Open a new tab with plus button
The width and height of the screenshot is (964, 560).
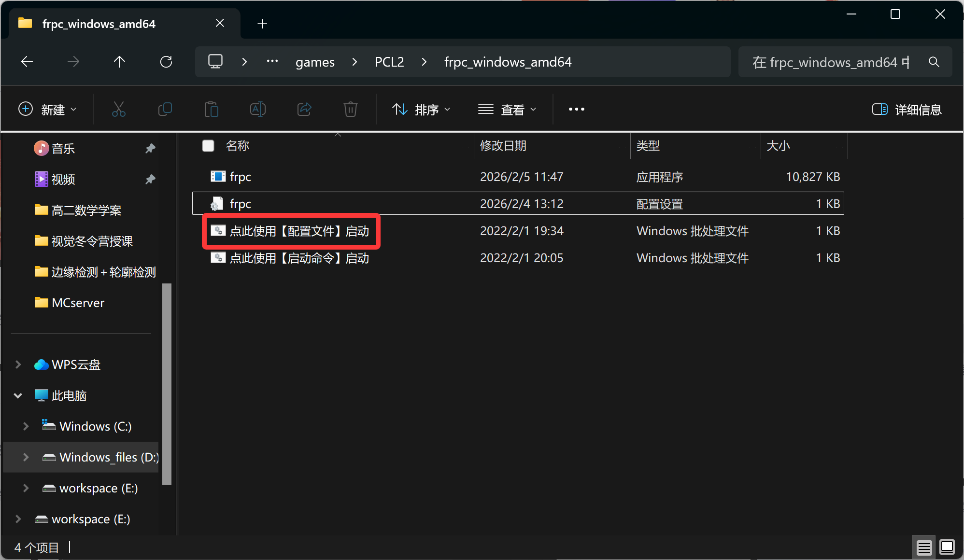tap(262, 24)
